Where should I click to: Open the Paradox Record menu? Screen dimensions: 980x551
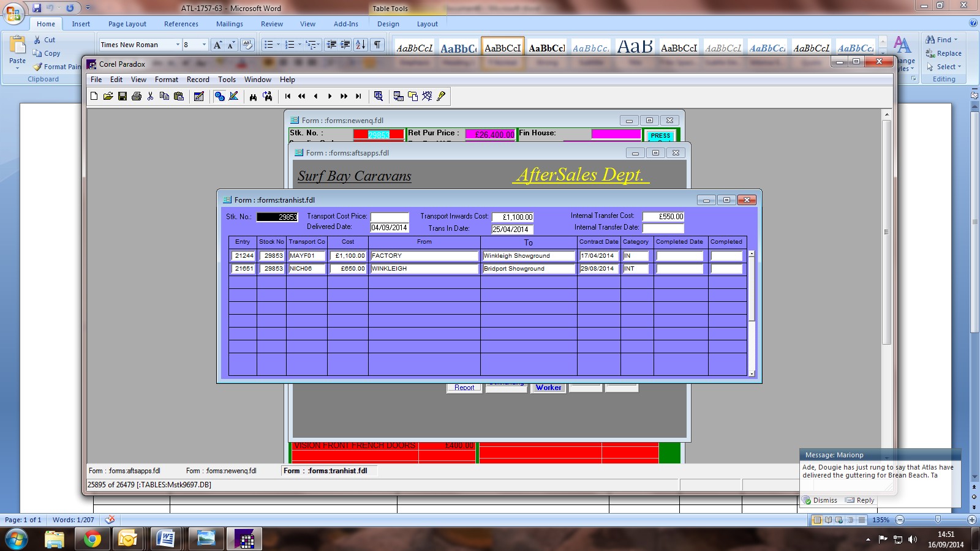tap(198, 80)
